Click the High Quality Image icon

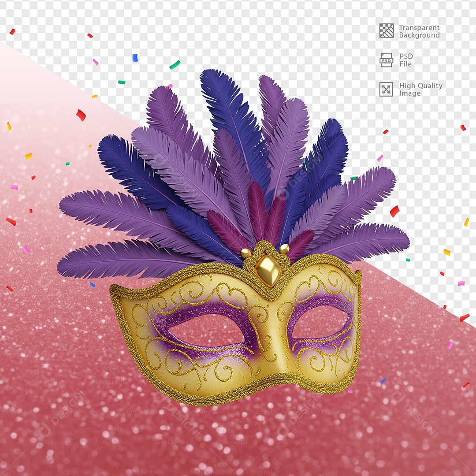point(387,89)
